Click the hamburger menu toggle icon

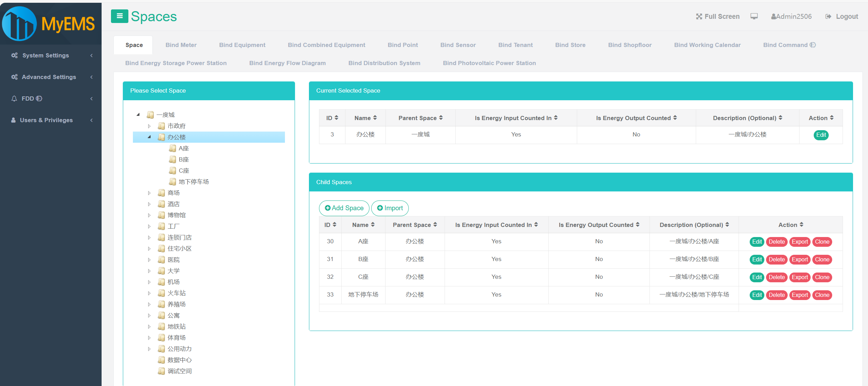coord(119,16)
